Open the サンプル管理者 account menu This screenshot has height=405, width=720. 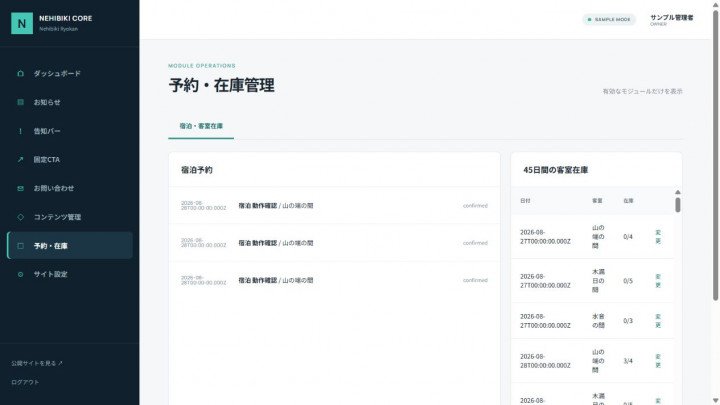click(671, 20)
